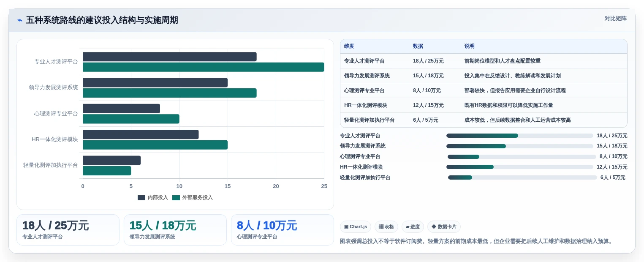Click the 维度 column header

point(349,46)
